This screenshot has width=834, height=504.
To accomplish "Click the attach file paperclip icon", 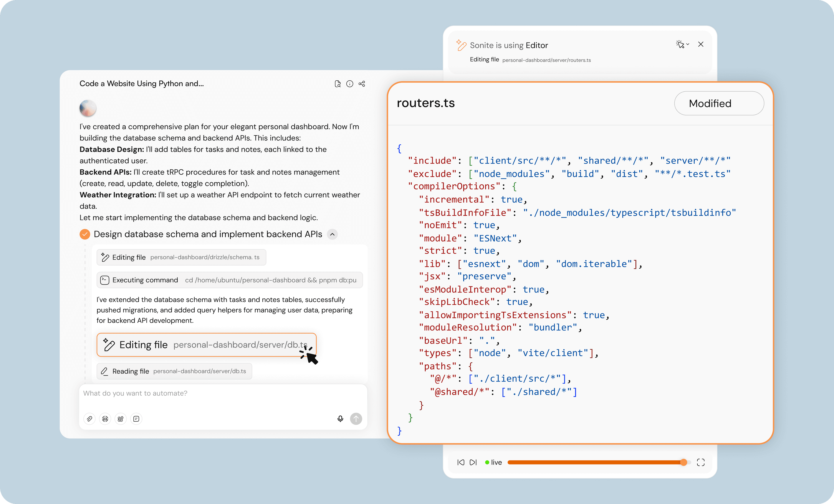I will [89, 419].
